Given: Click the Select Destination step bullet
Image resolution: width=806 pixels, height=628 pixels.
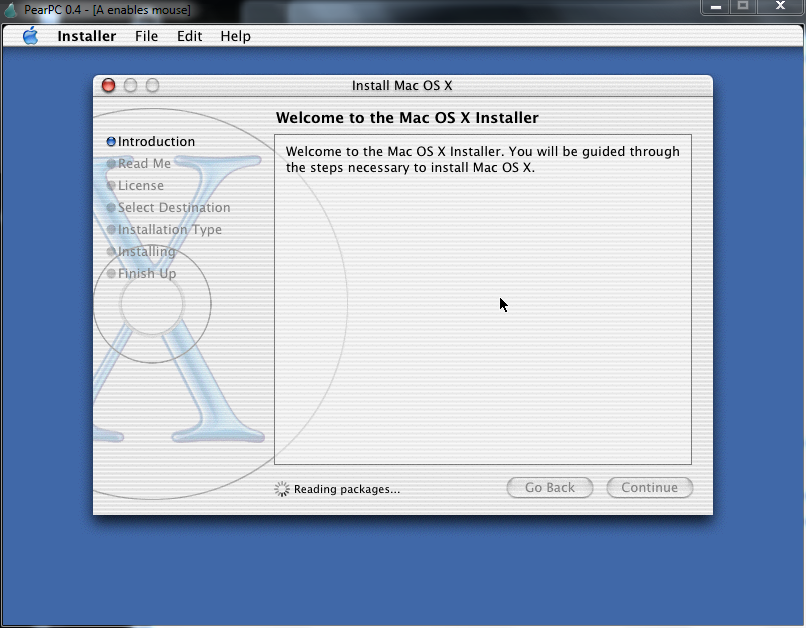Looking at the screenshot, I should 111,208.
